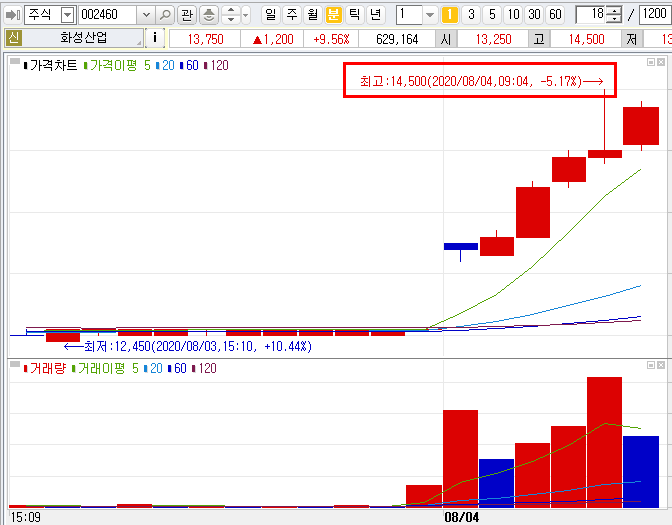Select the 60-minute interval button

pos(555,15)
